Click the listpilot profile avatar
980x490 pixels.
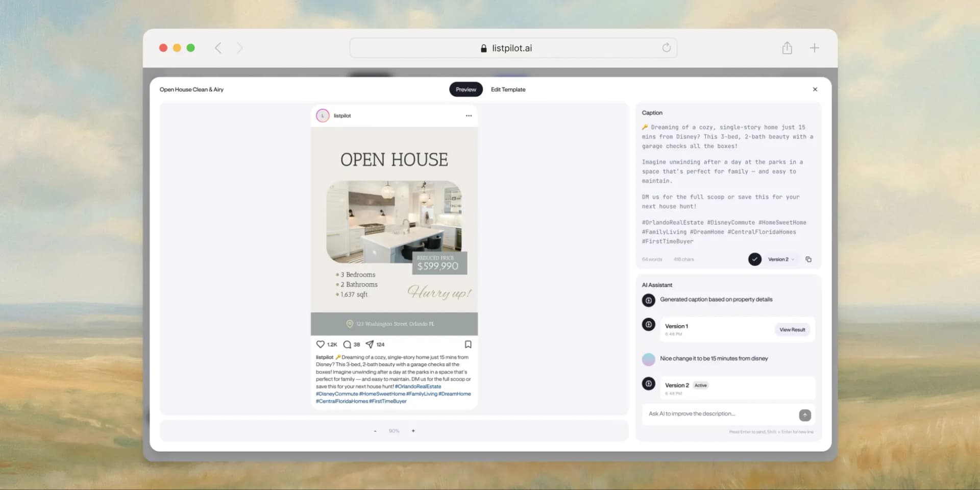tap(322, 115)
